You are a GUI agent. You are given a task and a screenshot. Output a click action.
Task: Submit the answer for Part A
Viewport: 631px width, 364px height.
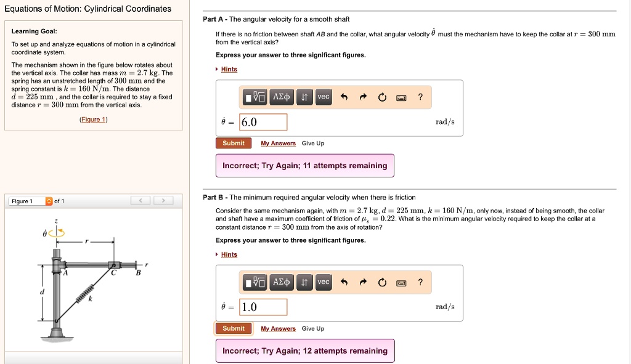click(234, 143)
